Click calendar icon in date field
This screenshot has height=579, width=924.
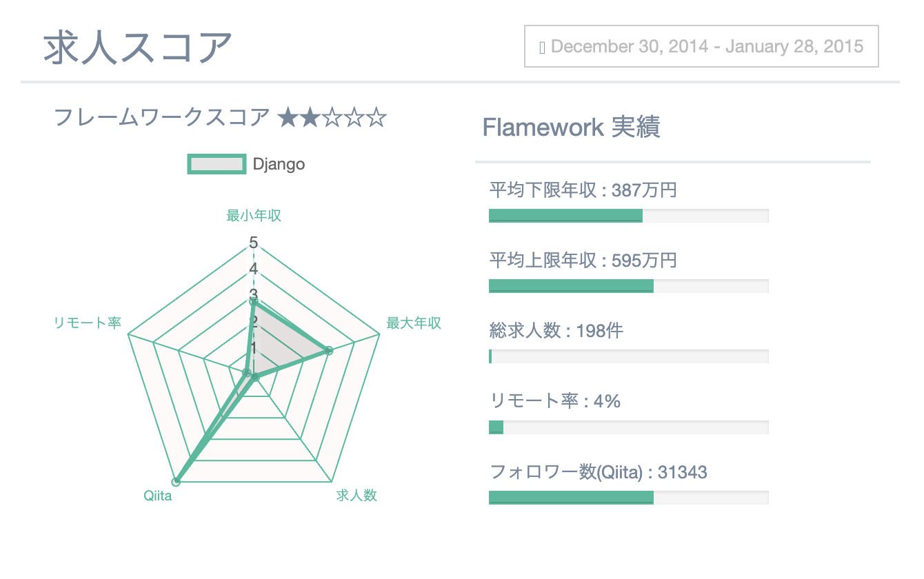click(542, 47)
